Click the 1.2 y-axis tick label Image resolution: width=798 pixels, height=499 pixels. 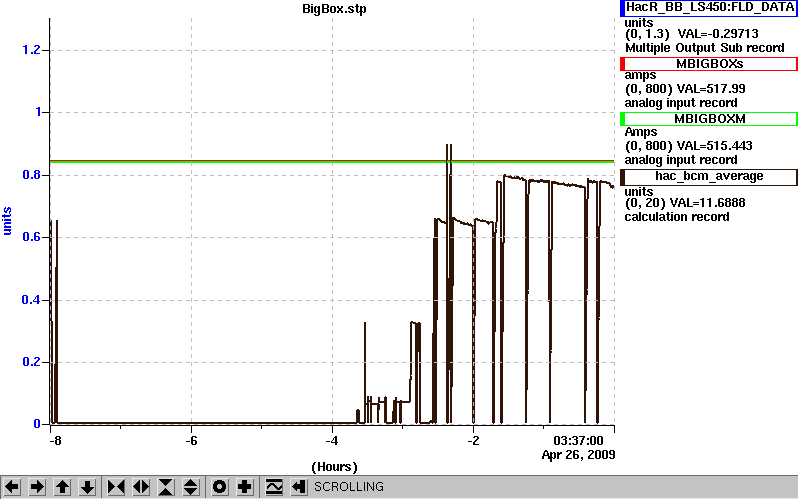(x=31, y=50)
